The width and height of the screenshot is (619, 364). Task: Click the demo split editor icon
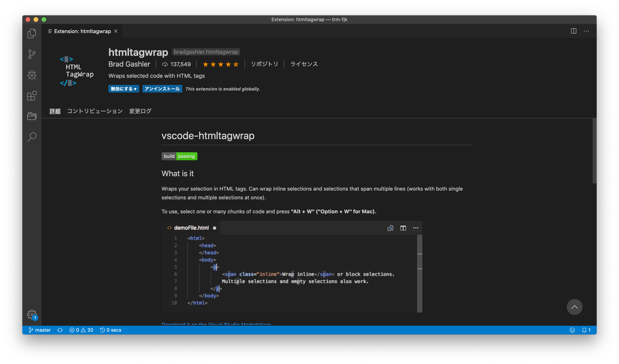[403, 228]
